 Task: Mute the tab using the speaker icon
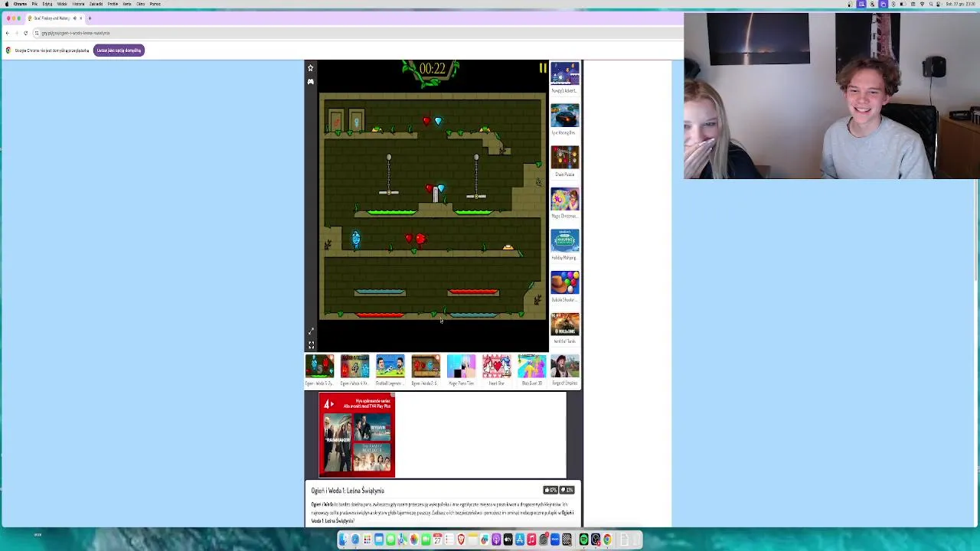coord(74,18)
